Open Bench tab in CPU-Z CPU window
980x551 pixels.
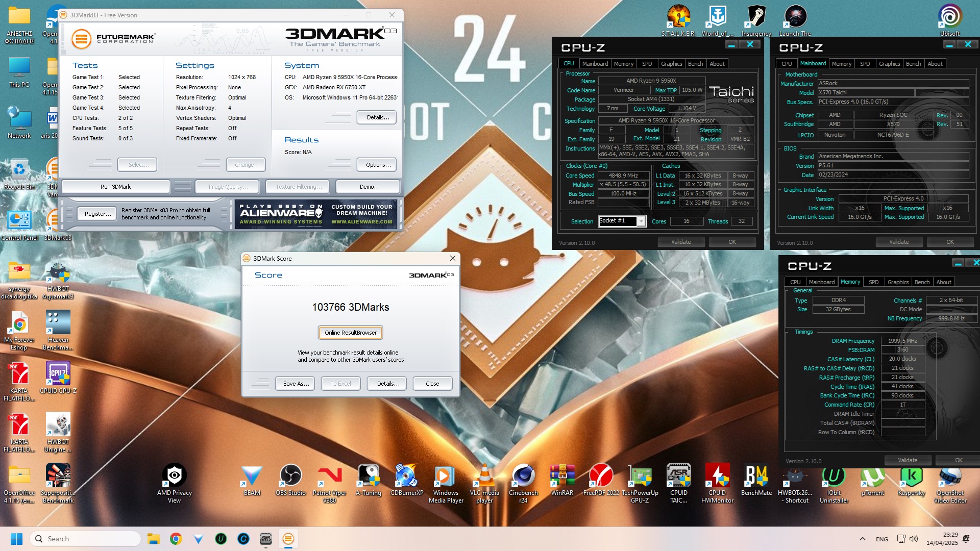pos(695,64)
